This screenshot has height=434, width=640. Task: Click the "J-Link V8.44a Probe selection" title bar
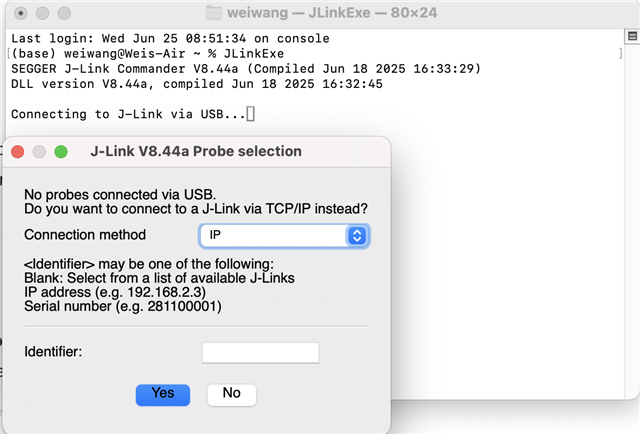pos(196,151)
